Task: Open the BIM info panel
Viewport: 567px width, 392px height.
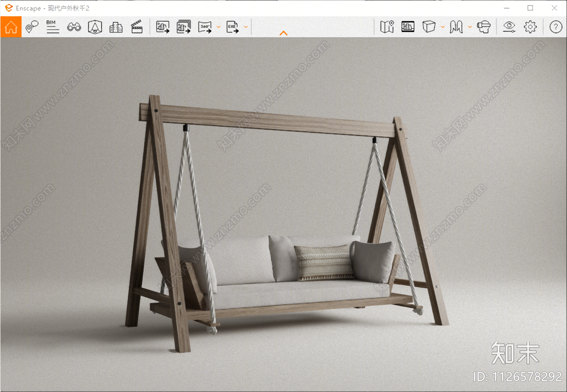Action: pyautogui.click(x=53, y=27)
